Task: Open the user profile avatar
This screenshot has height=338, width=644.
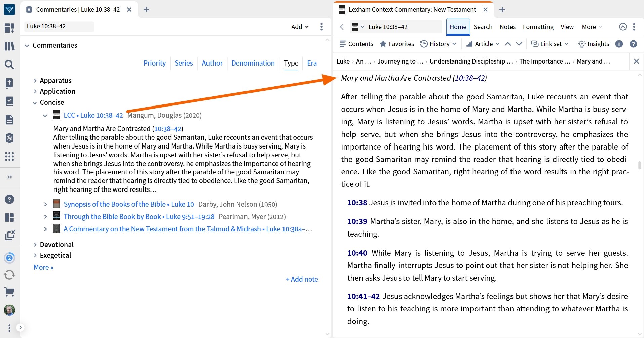Action: click(9, 310)
